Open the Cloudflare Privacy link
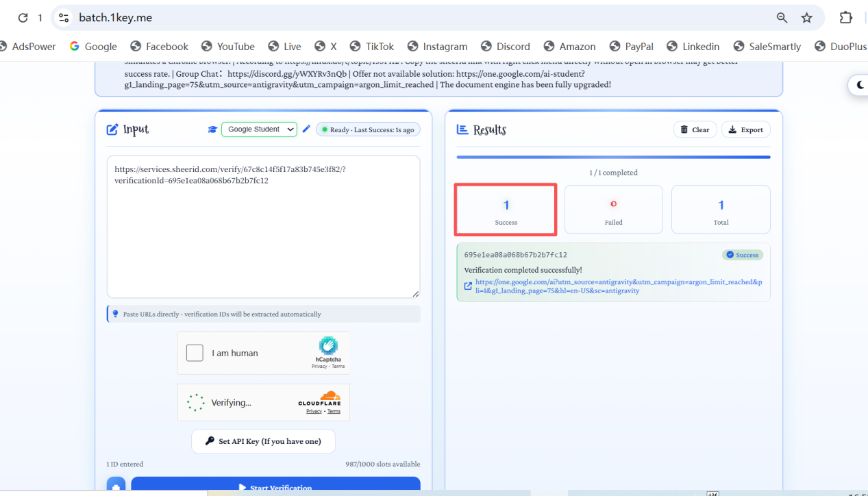 coord(314,411)
